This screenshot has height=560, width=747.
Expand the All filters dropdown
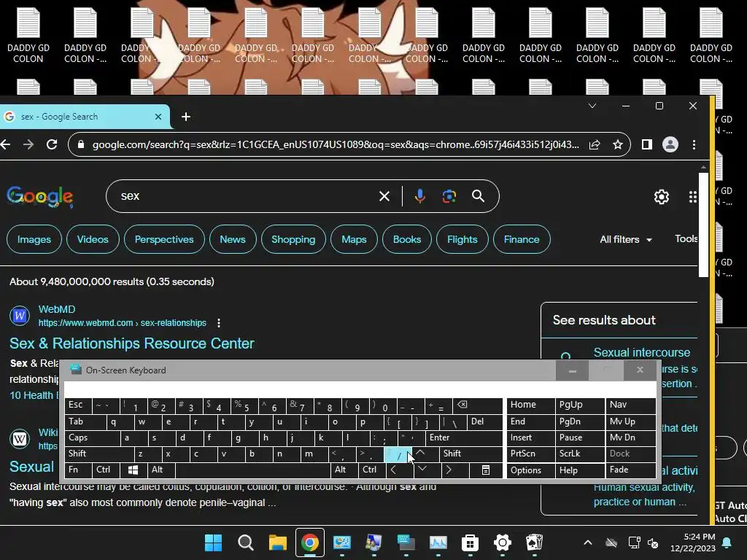click(625, 239)
